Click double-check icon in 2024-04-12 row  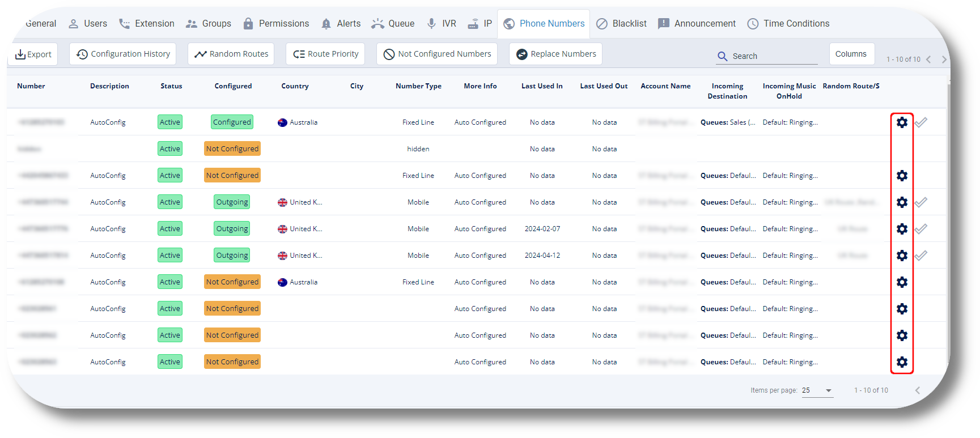click(x=921, y=256)
